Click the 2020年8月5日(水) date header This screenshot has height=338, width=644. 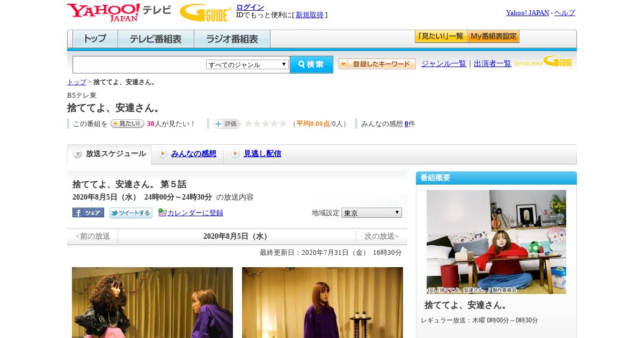pos(237,237)
